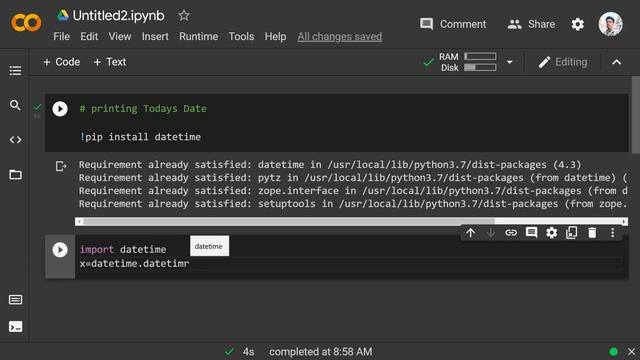Open the Files folder sidebar icon

pos(16,175)
